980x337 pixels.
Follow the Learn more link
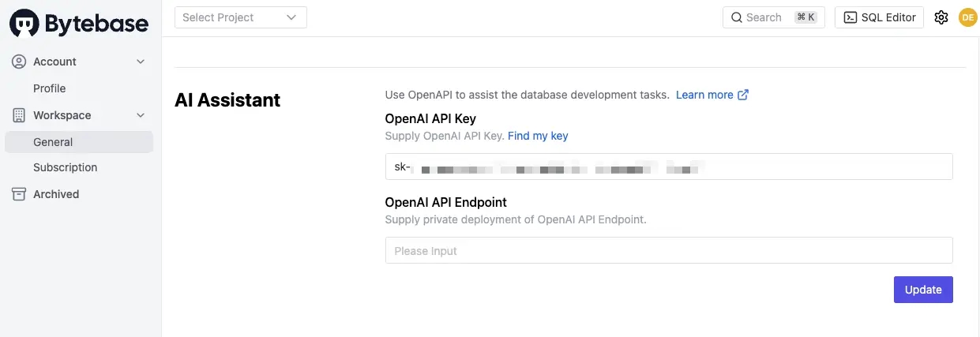pos(704,95)
